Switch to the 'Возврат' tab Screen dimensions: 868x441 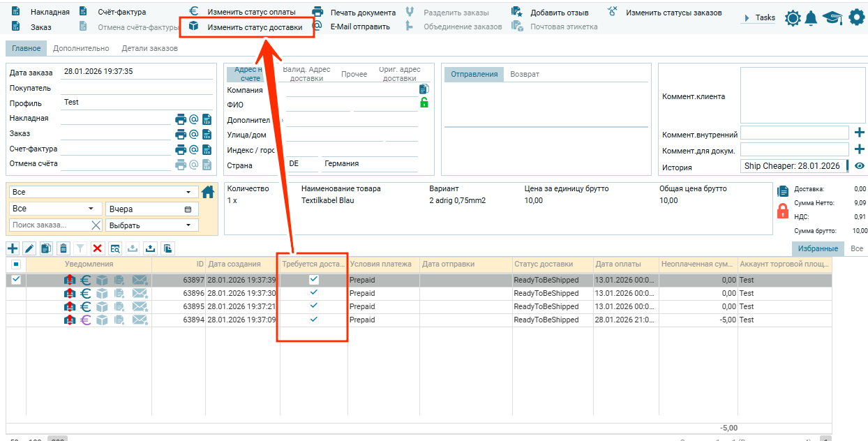(524, 75)
